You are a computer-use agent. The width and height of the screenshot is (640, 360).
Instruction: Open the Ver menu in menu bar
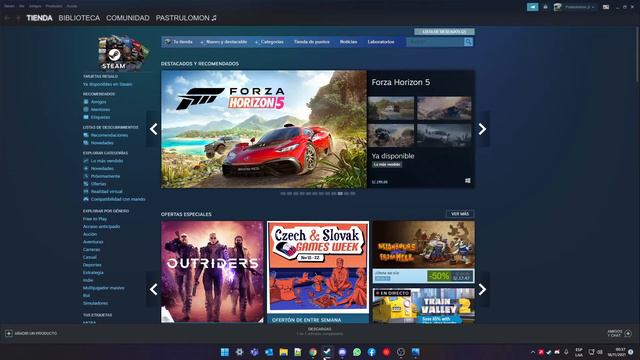tap(22, 6)
